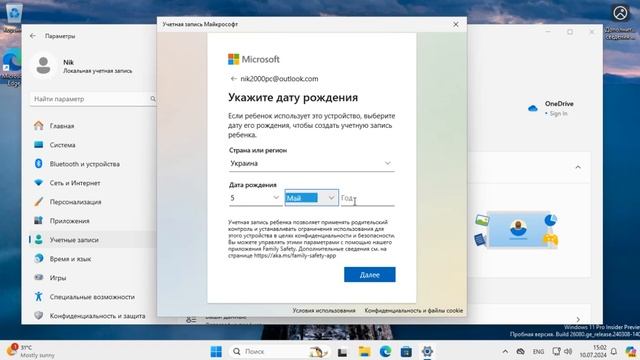Click the Nik user avatar in Settings
The width and height of the screenshot is (640, 360).
(43, 65)
